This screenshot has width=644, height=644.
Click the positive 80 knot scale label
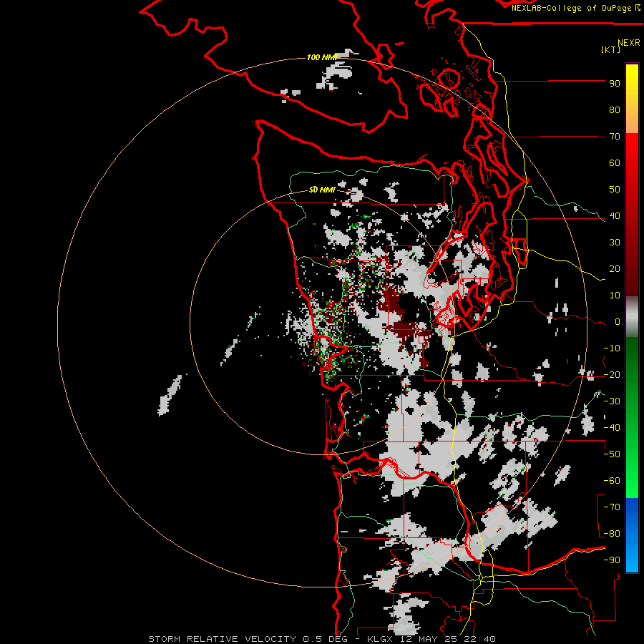click(615, 109)
